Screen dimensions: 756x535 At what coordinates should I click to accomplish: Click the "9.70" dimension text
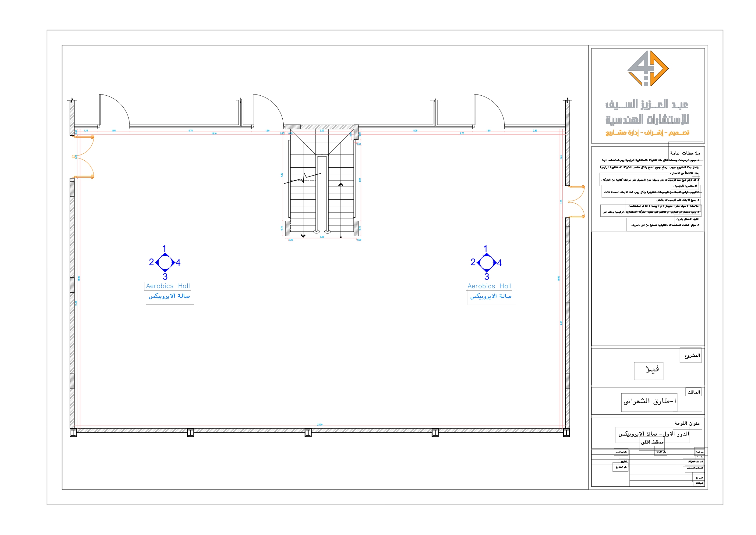[462, 134]
